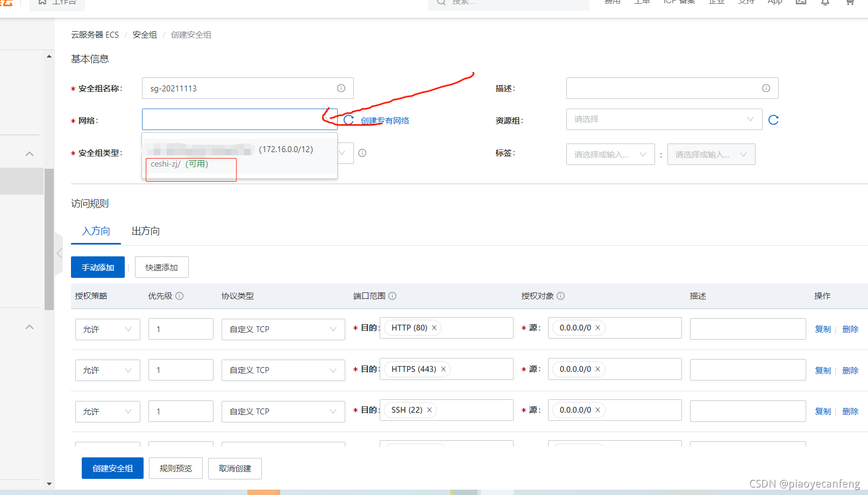The image size is (868, 495).
Task: Click the 手动添加 button
Action: pos(98,267)
